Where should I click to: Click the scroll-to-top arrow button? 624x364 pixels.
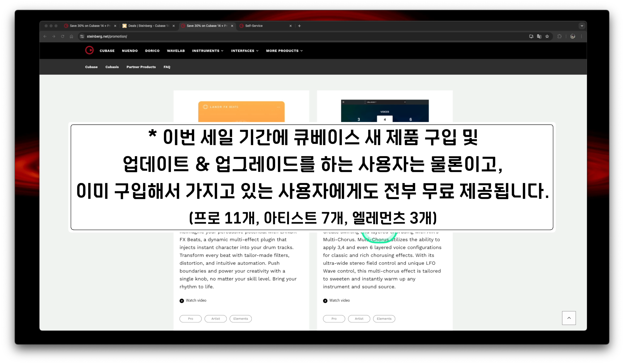[x=569, y=318]
